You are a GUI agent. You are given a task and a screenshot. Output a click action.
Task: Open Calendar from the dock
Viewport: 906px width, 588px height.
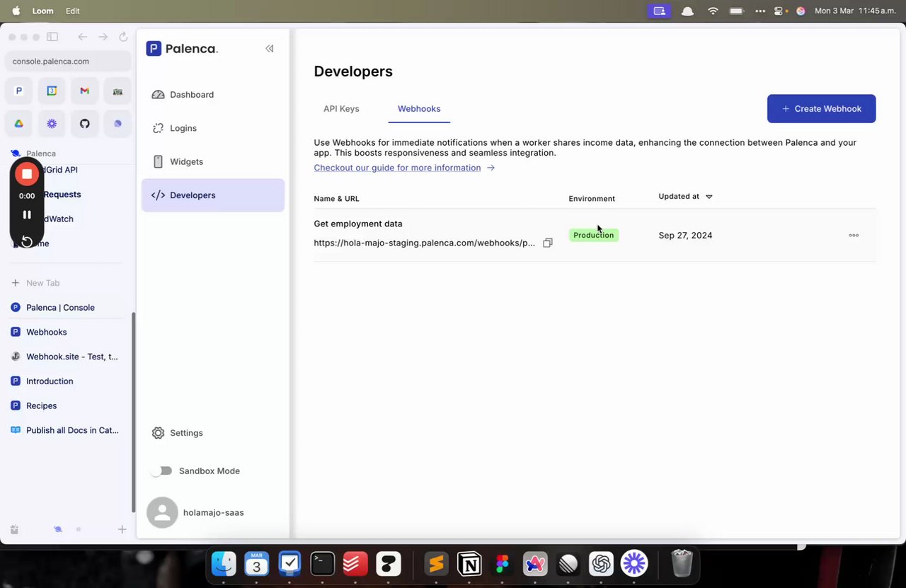pyautogui.click(x=257, y=564)
